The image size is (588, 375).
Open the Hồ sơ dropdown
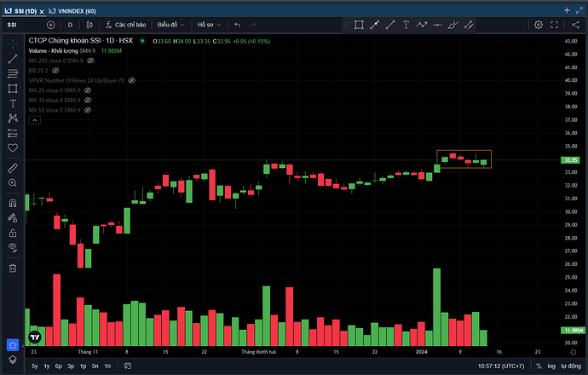210,25
